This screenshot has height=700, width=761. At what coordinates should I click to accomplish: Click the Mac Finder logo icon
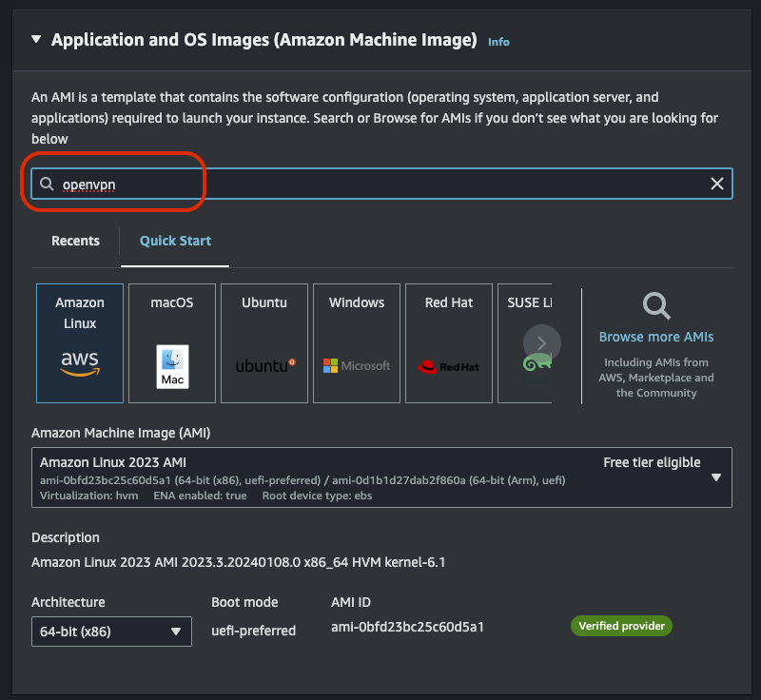click(172, 366)
